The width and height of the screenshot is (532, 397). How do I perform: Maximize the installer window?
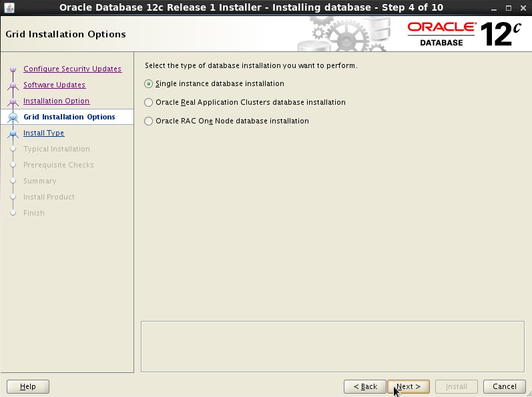point(508,8)
